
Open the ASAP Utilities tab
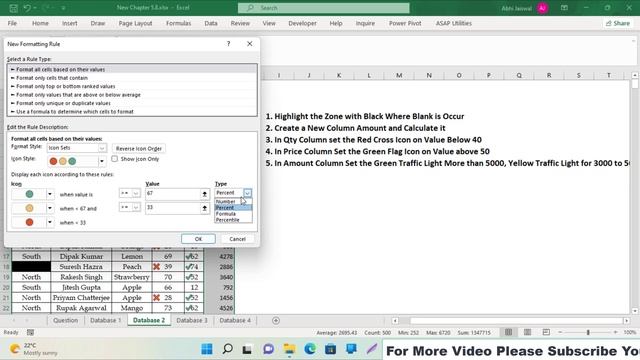453,23
